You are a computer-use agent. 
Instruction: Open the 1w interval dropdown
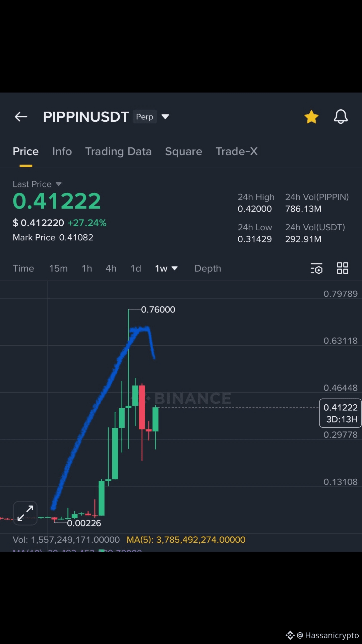click(x=166, y=269)
